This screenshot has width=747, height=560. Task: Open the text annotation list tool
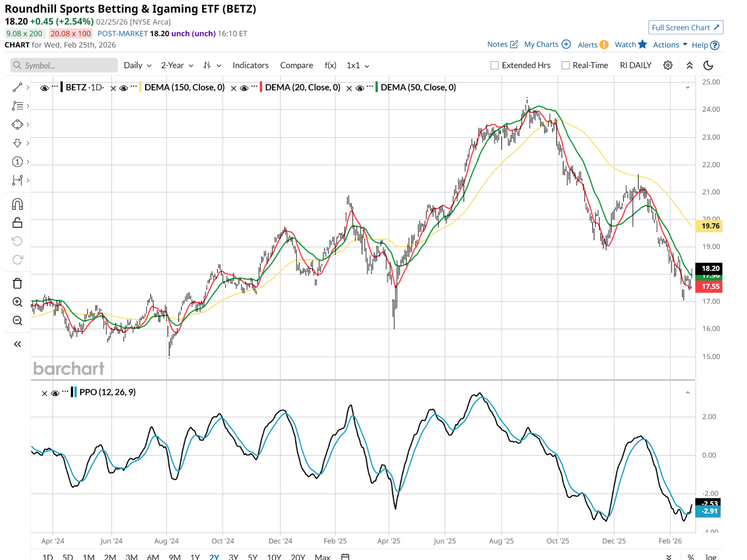[x=17, y=106]
